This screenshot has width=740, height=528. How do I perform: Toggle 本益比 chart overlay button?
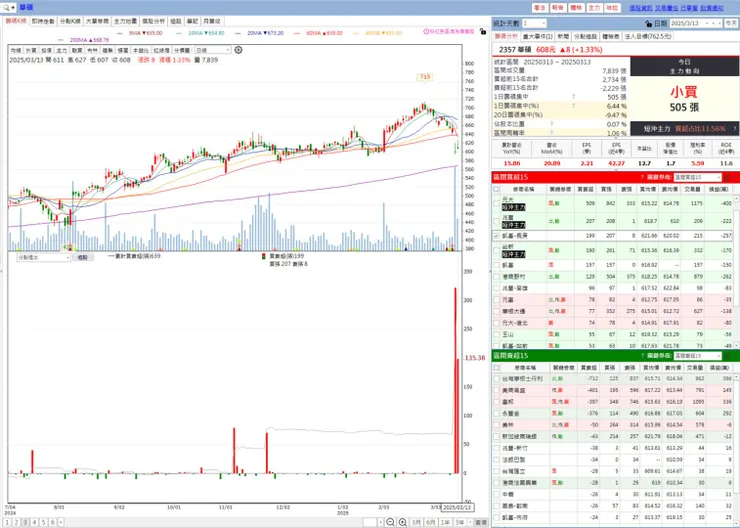pyautogui.click(x=141, y=50)
